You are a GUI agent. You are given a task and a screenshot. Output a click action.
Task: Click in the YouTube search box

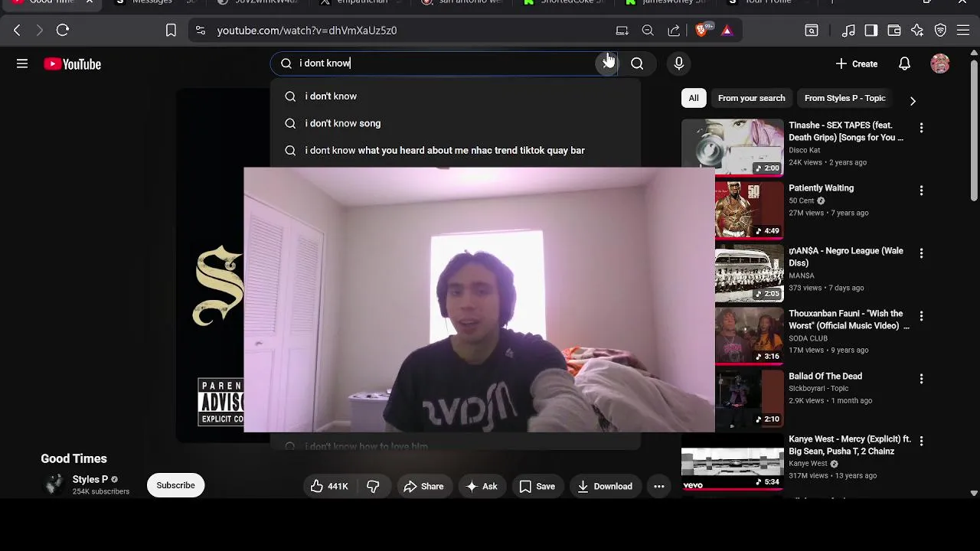pyautogui.click(x=444, y=64)
